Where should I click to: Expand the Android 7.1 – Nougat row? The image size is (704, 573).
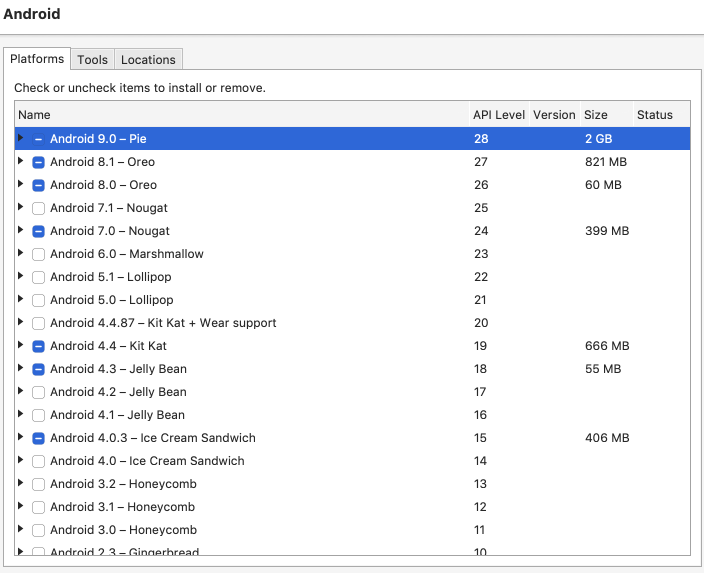20,207
